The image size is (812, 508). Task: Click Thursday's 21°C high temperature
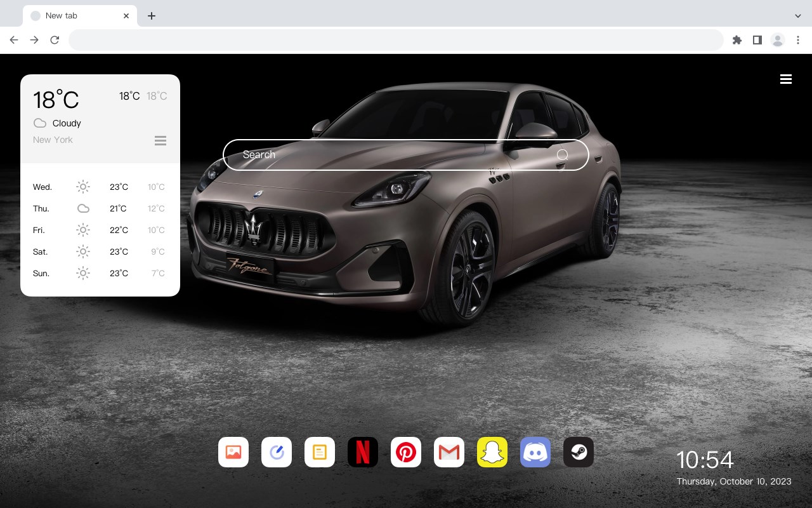118,209
